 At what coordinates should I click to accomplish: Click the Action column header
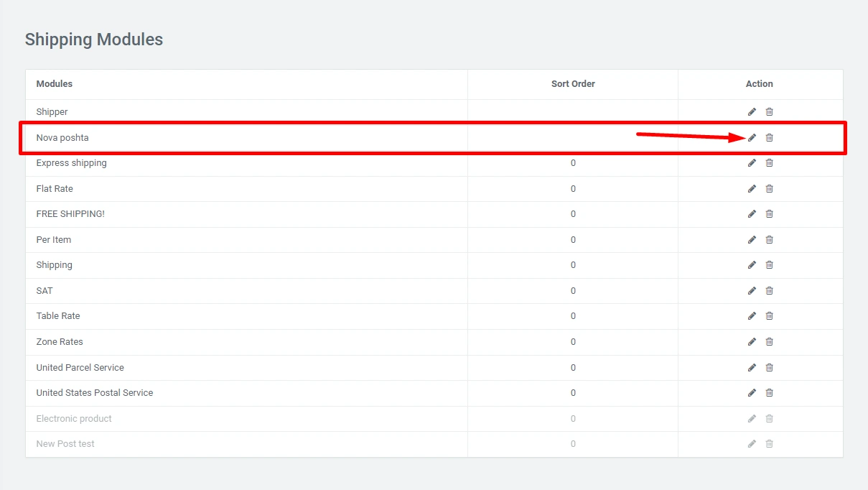759,84
